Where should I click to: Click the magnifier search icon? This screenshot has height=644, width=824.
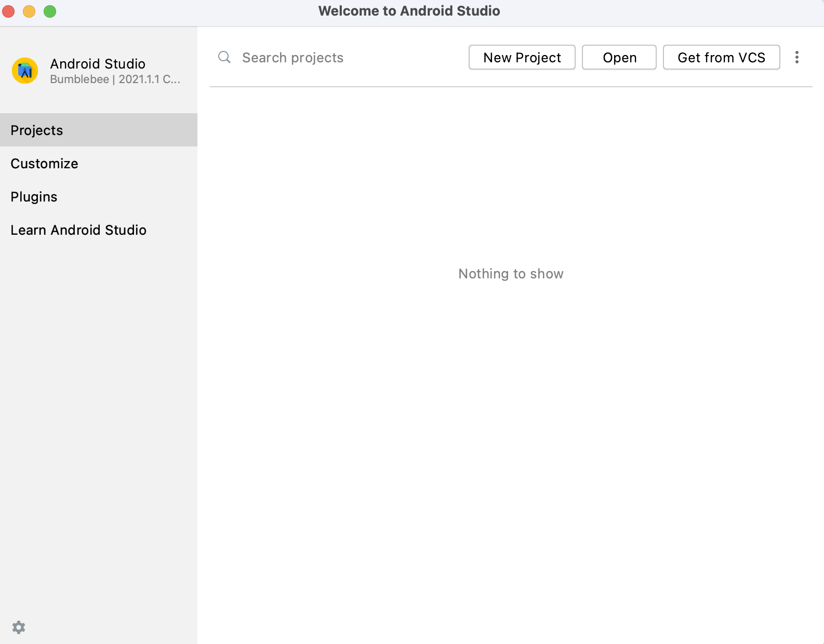224,57
